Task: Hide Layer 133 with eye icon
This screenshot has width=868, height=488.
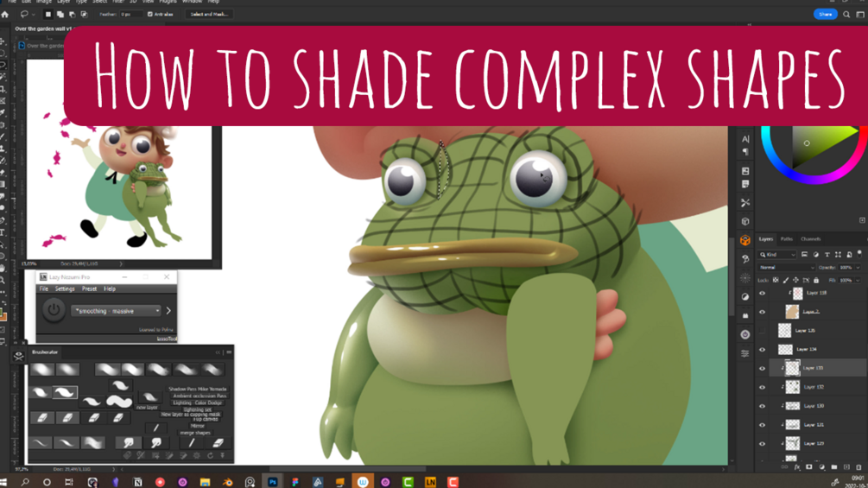Action: coord(763,369)
